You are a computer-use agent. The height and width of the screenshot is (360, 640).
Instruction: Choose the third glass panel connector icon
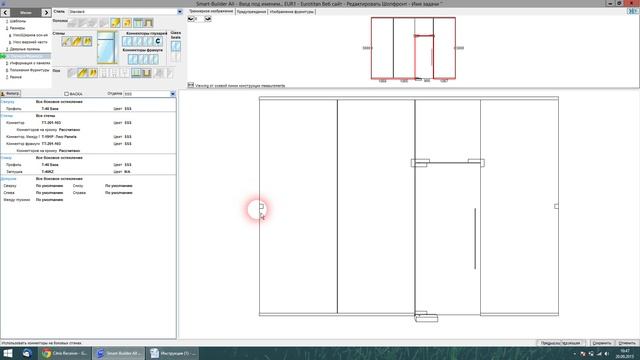click(147, 41)
